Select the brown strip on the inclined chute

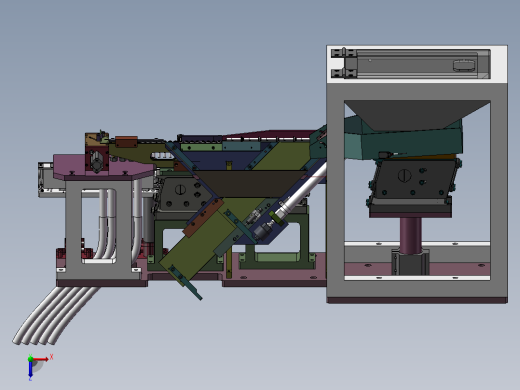(203, 218)
